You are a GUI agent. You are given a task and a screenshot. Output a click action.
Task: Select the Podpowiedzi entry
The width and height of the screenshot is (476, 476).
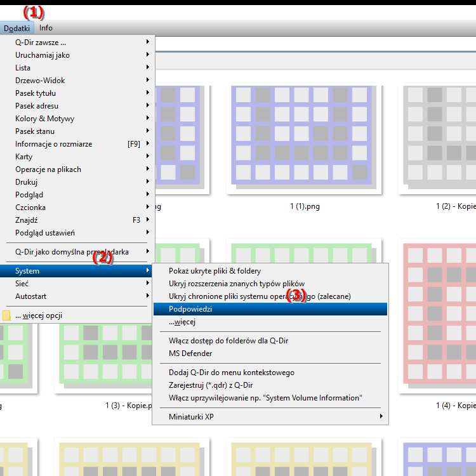pos(270,309)
